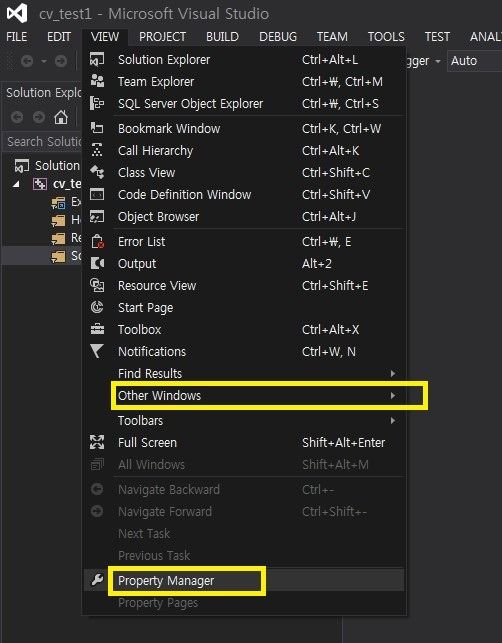Image resolution: width=502 pixels, height=643 pixels.
Task: Click the Code Definition Window icon
Action: point(97,194)
